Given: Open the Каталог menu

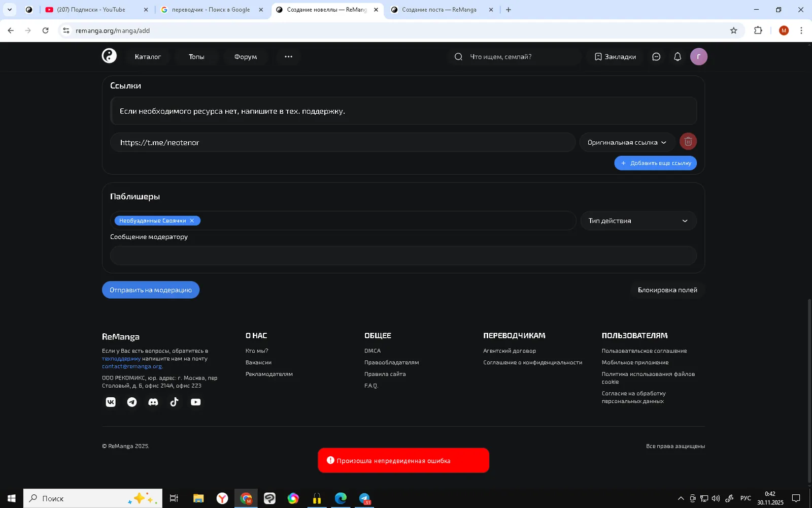Looking at the screenshot, I should [148, 57].
